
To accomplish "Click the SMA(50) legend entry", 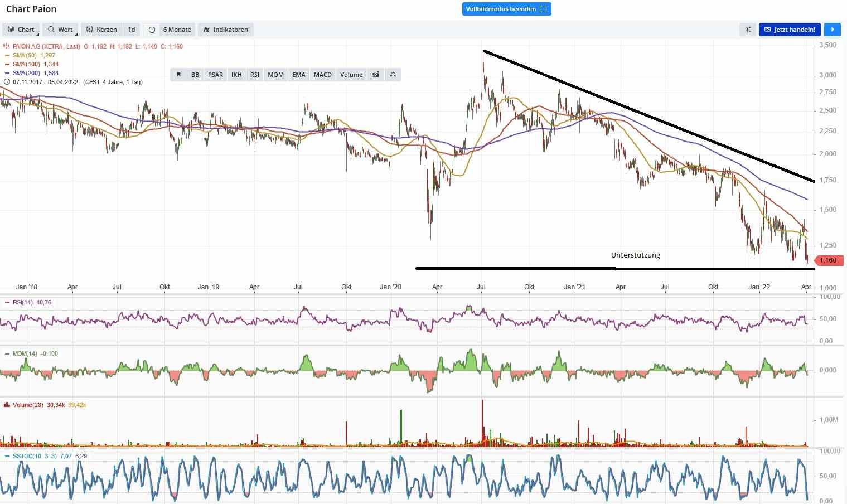I will tap(34, 55).
